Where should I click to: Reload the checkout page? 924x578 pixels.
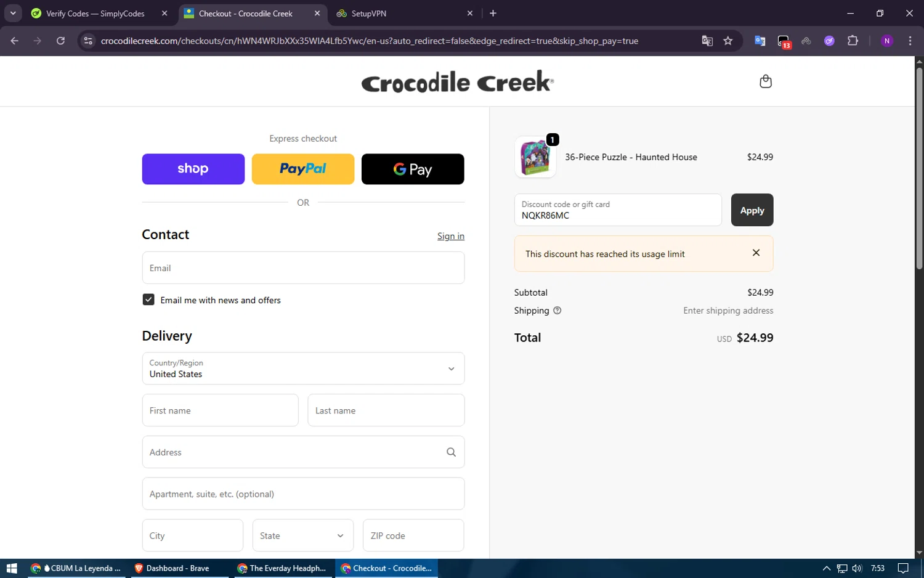pyautogui.click(x=60, y=41)
